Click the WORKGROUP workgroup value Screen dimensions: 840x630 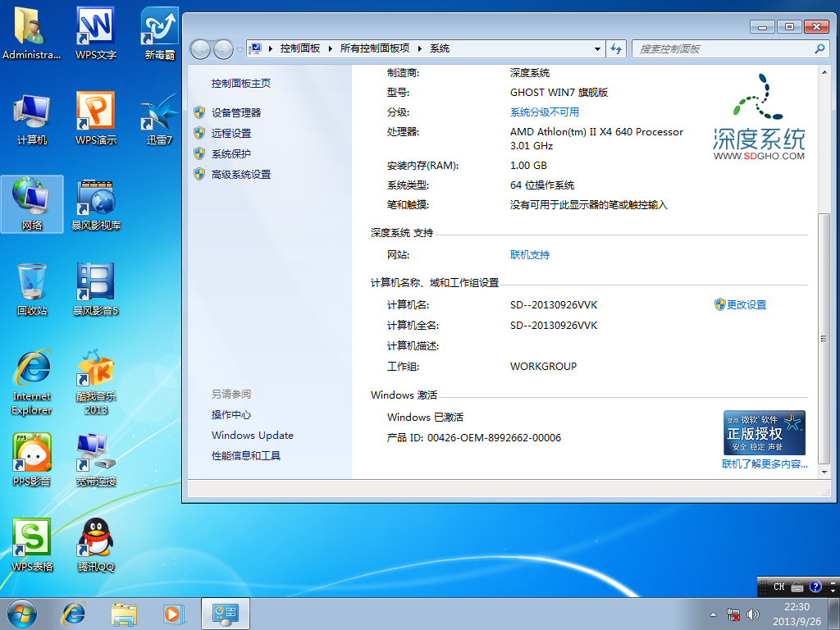point(543,367)
